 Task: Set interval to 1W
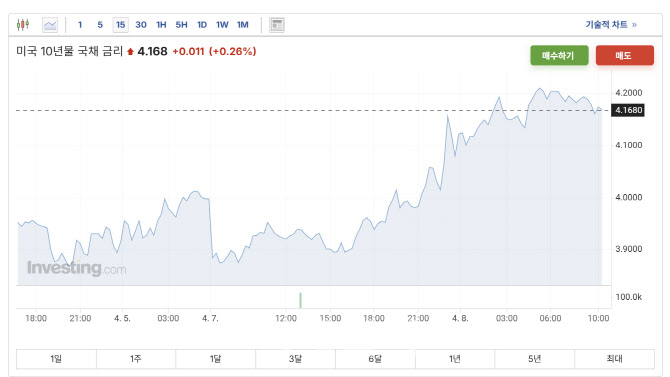click(222, 25)
